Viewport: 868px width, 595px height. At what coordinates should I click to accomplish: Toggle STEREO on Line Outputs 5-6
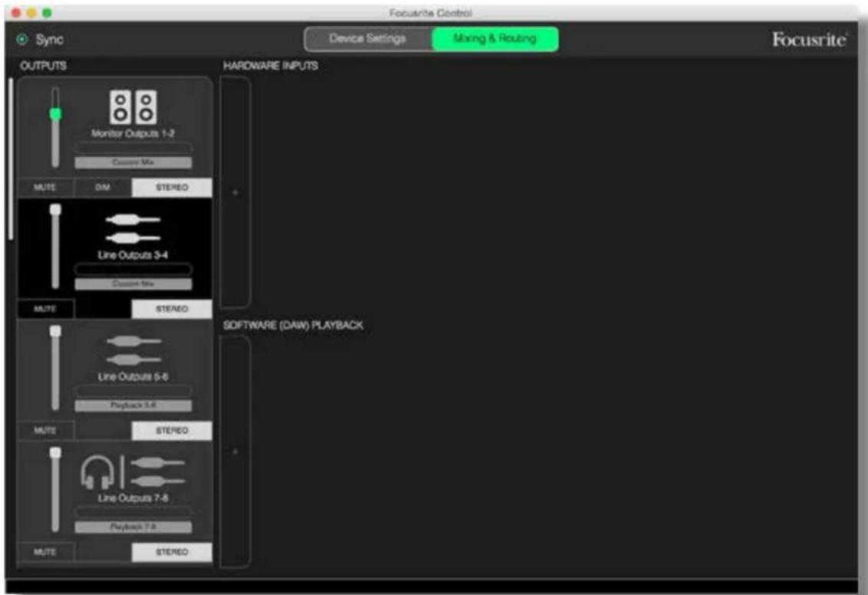(x=172, y=431)
